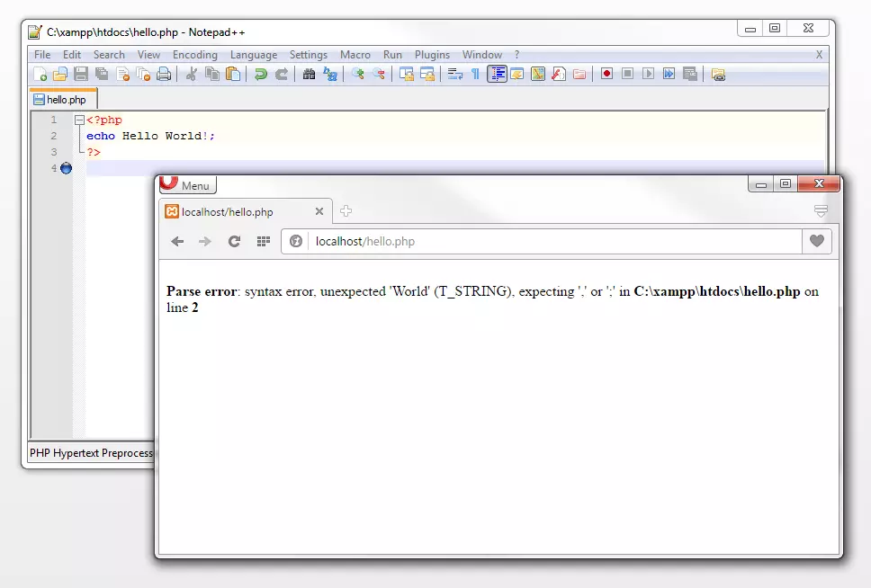The image size is (871, 588).
Task: Toggle Word Wrap from the toolbar
Action: click(x=456, y=74)
